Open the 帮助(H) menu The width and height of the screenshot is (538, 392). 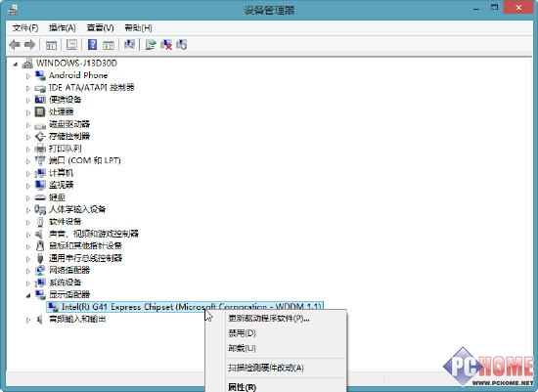pos(138,27)
